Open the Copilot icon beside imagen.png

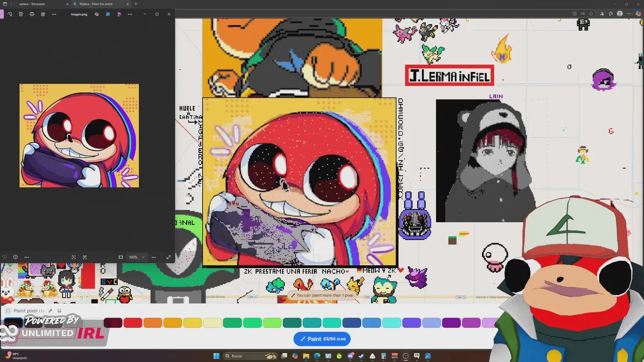(x=97, y=14)
